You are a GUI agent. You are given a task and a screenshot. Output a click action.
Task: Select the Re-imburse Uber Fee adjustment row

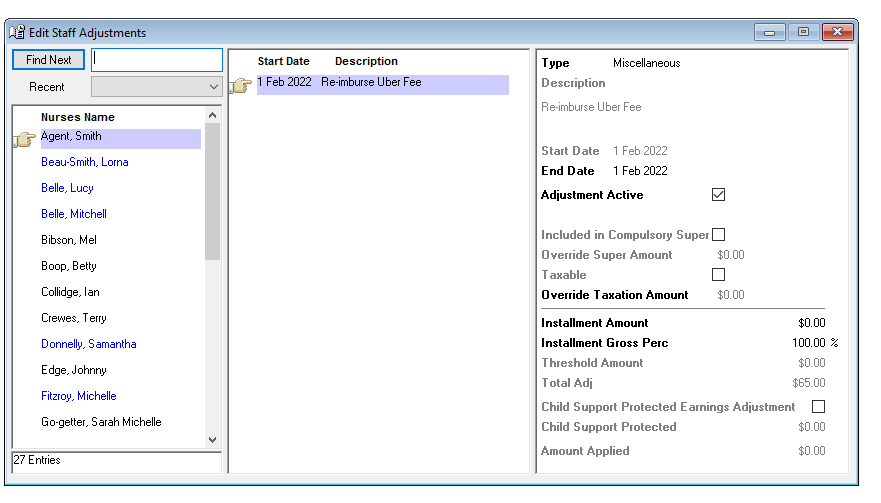coord(383,85)
